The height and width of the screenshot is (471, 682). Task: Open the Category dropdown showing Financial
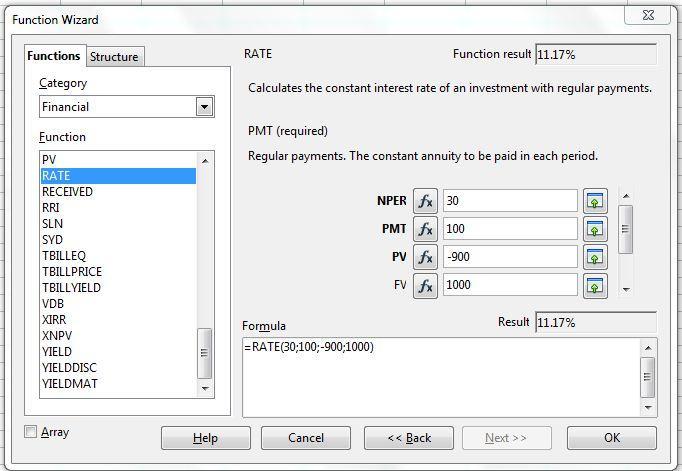pos(204,107)
